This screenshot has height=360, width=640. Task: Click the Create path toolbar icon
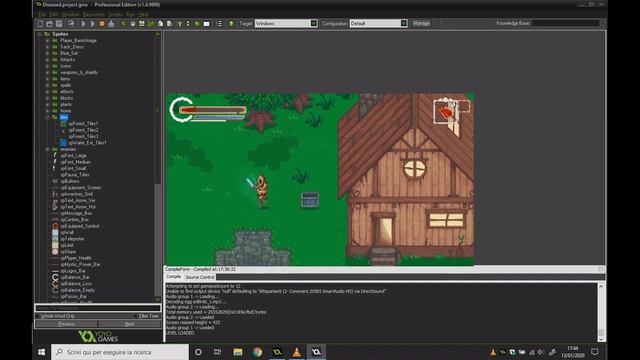pyautogui.click(x=151, y=24)
